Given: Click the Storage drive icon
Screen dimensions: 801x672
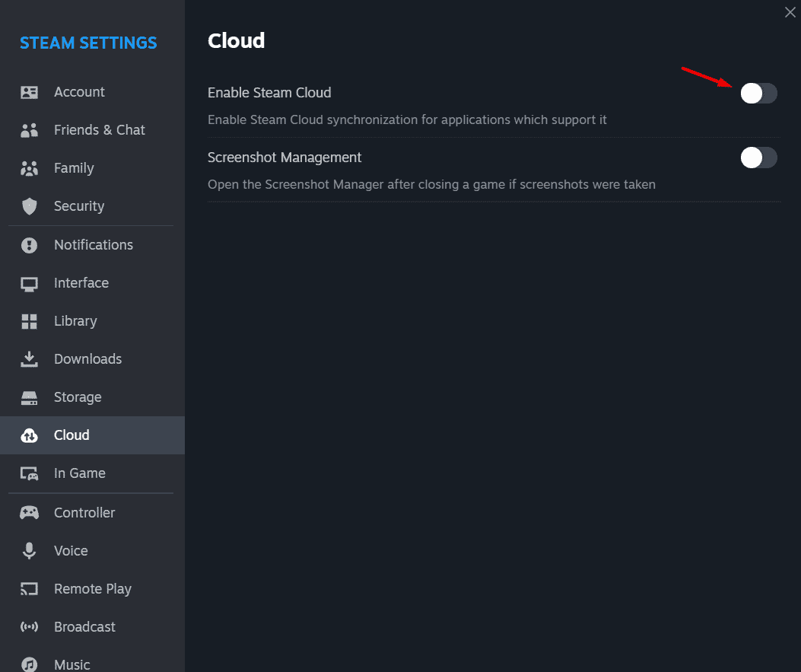Looking at the screenshot, I should [29, 397].
